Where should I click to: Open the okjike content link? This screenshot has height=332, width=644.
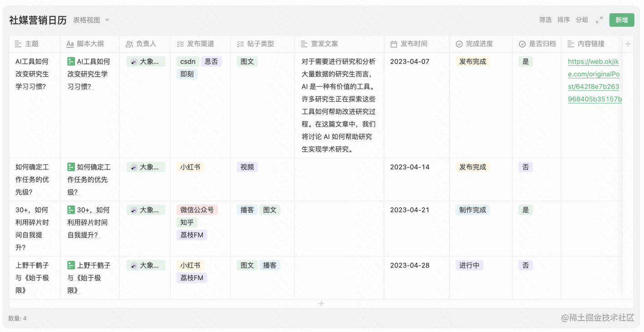(x=594, y=80)
